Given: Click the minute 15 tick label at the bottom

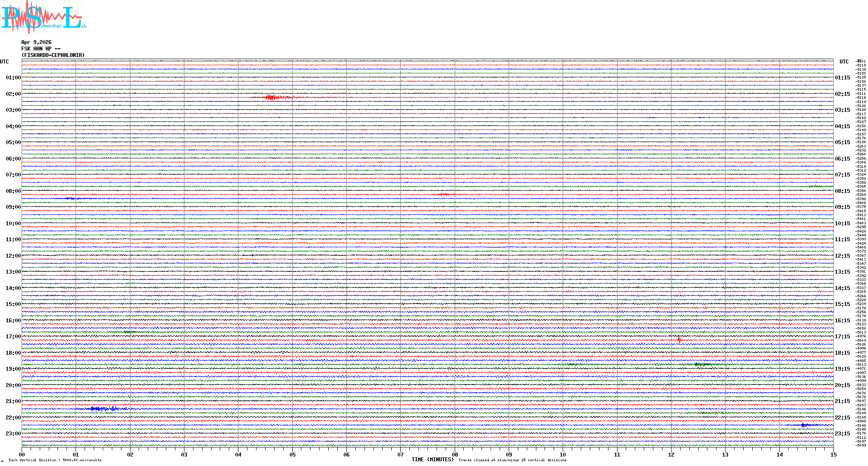Looking at the screenshot, I should click(x=833, y=454).
